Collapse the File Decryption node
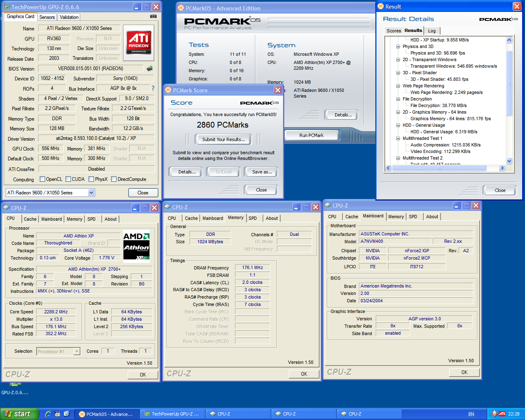The height and width of the screenshot is (420, 525). point(398,99)
